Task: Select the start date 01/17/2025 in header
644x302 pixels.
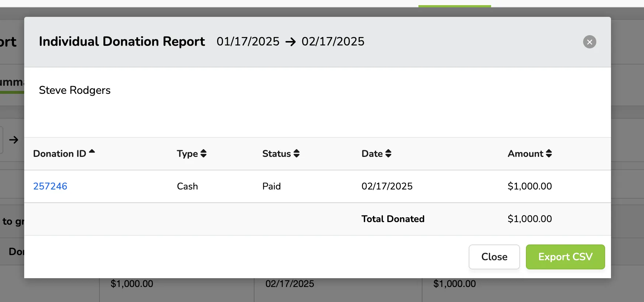Action: coord(248,41)
